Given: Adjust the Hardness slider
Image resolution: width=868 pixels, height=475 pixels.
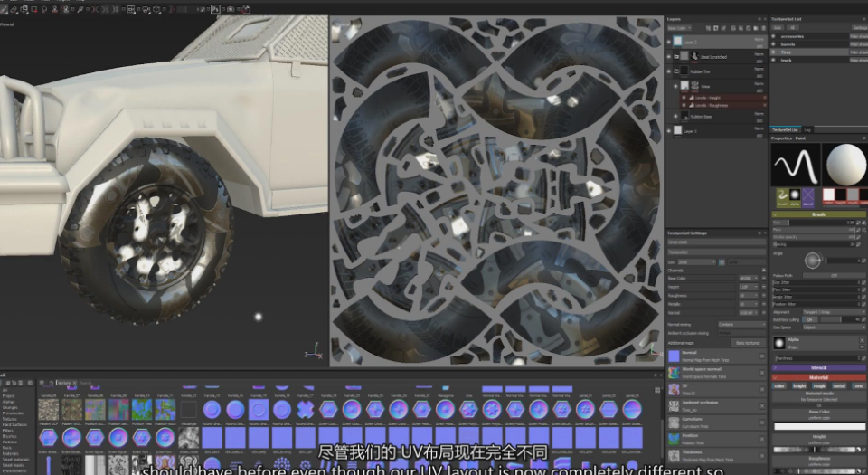Looking at the screenshot, I should (817, 358).
